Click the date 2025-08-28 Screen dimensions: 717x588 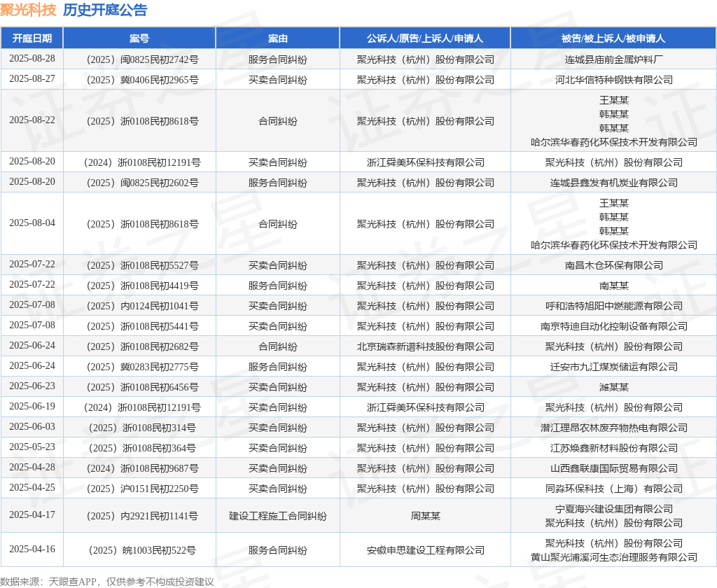pyautogui.click(x=32, y=59)
